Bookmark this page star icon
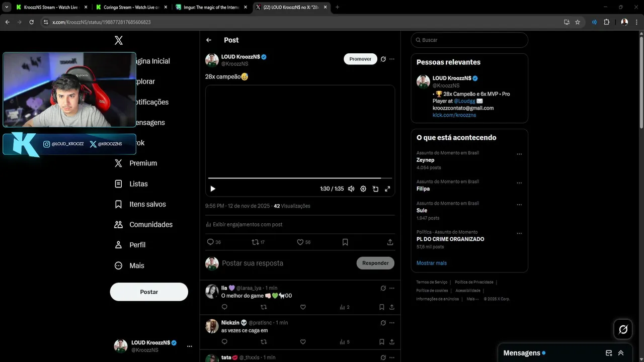Image resolution: width=644 pixels, height=362 pixels. (x=578, y=22)
